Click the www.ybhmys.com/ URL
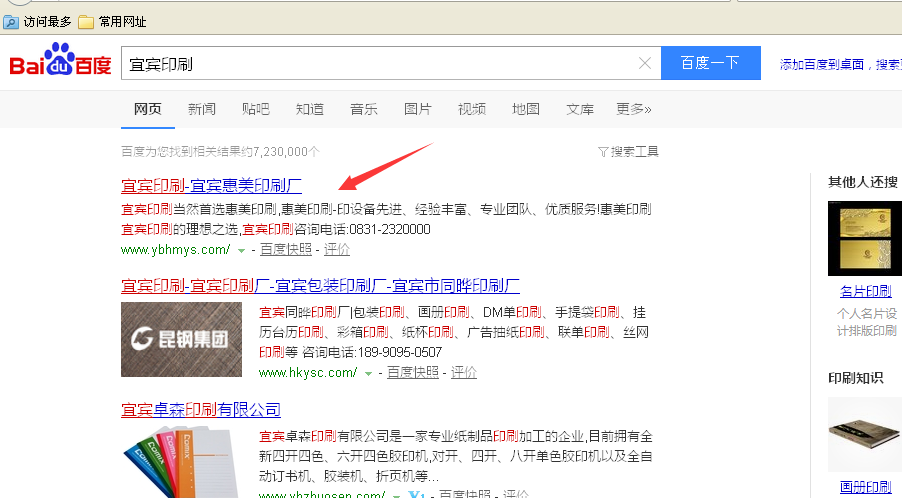This screenshot has width=902, height=498. [175, 250]
